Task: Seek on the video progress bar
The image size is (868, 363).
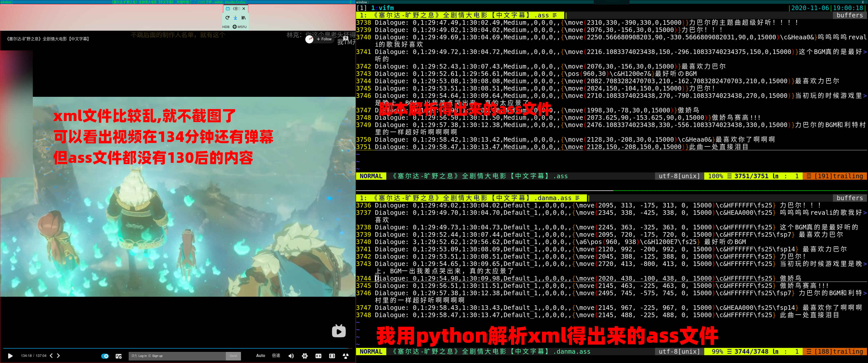Action: (x=178, y=348)
